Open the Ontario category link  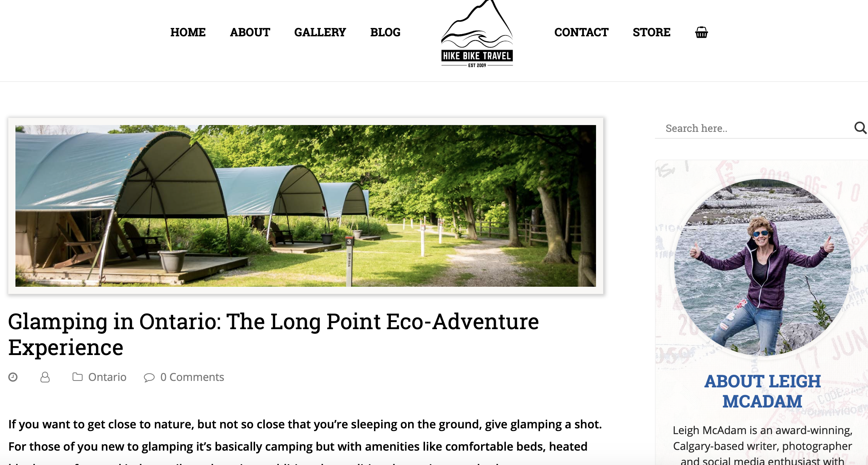click(107, 377)
